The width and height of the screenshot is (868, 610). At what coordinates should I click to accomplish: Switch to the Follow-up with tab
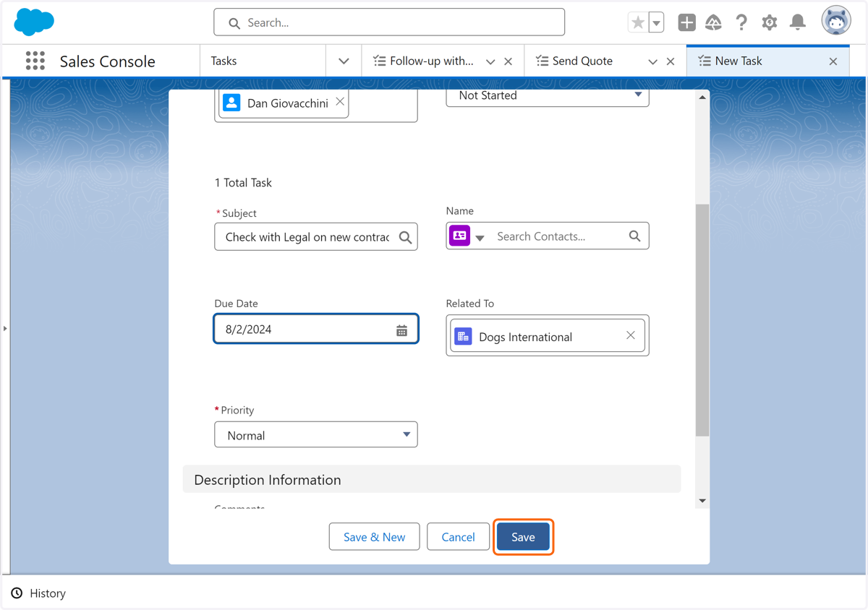[431, 61]
